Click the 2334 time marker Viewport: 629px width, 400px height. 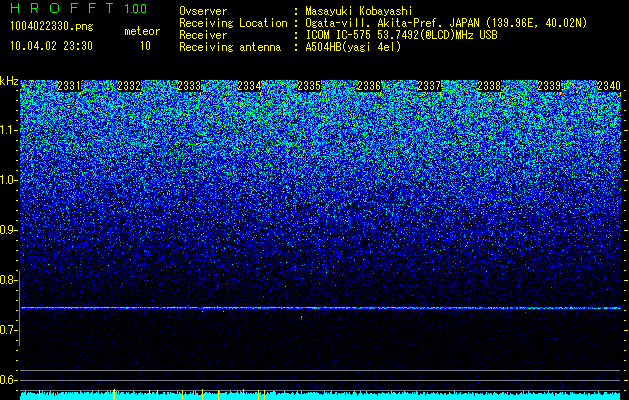click(x=249, y=86)
